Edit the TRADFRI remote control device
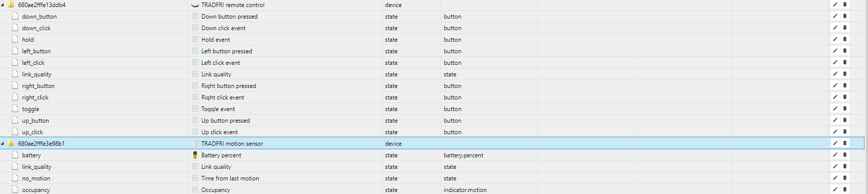 tap(835, 5)
